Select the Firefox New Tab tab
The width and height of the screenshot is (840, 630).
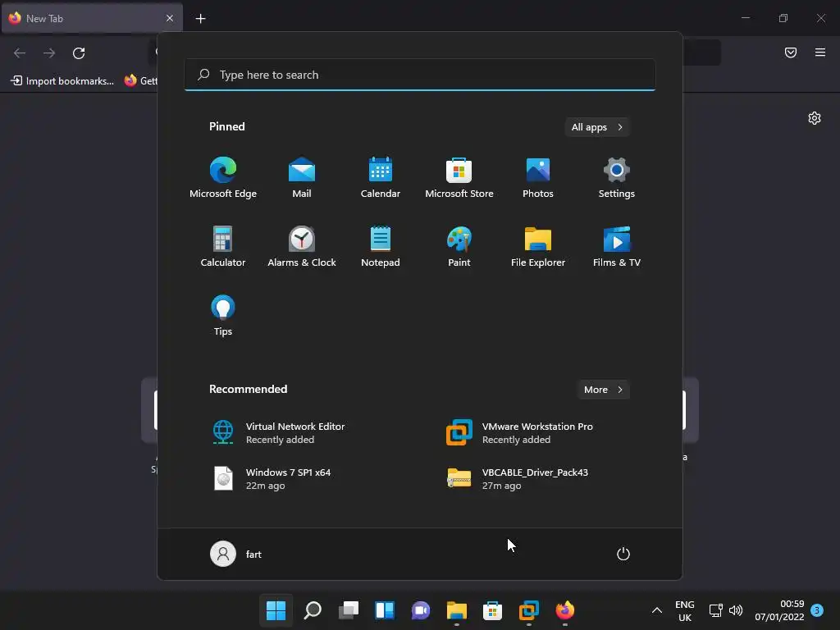click(92, 18)
